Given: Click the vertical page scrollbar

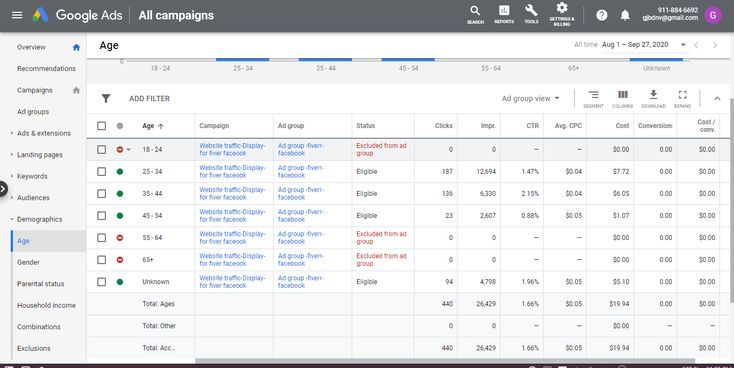Looking at the screenshot, I should coord(732,201).
